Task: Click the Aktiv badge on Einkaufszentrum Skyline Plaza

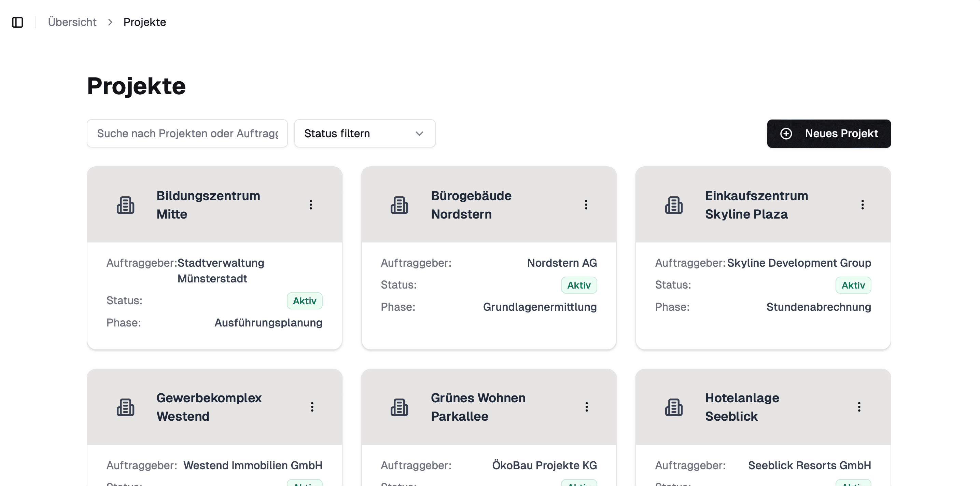Action: [853, 285]
